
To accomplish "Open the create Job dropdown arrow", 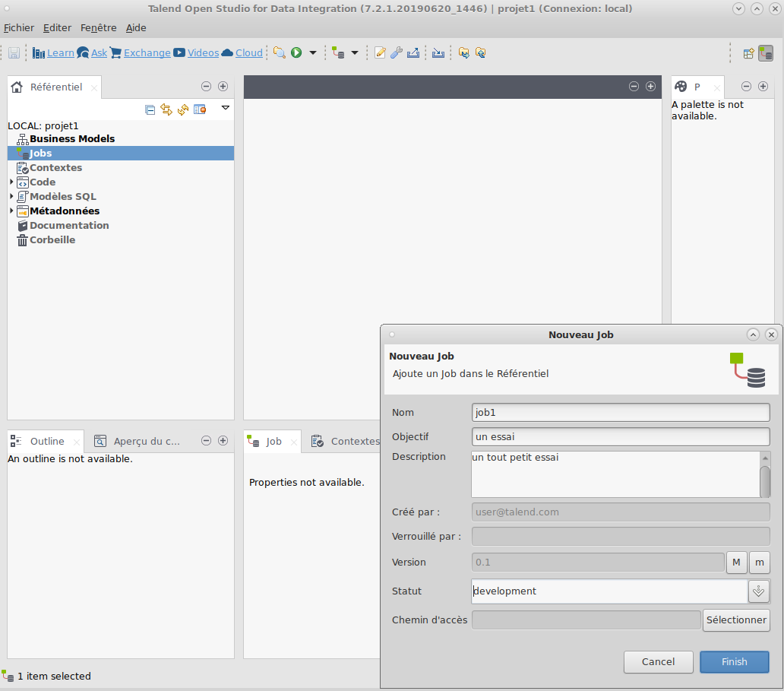I will tap(355, 52).
